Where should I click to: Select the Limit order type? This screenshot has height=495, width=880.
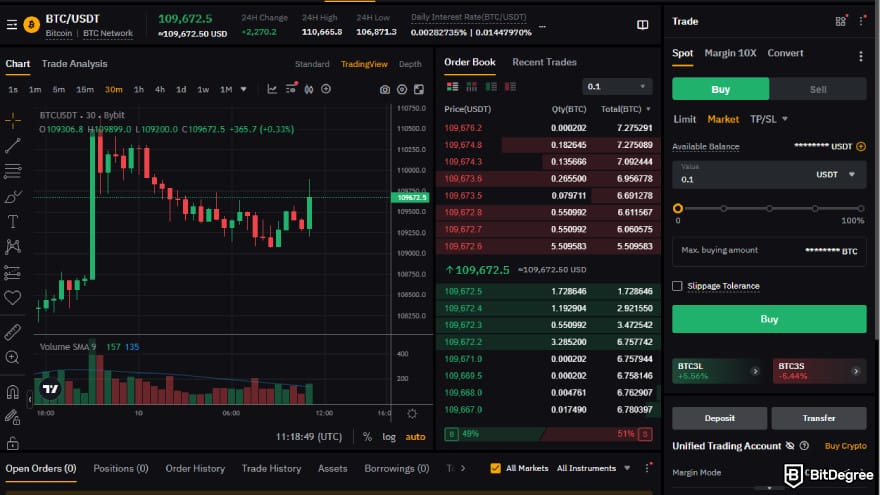(x=684, y=119)
